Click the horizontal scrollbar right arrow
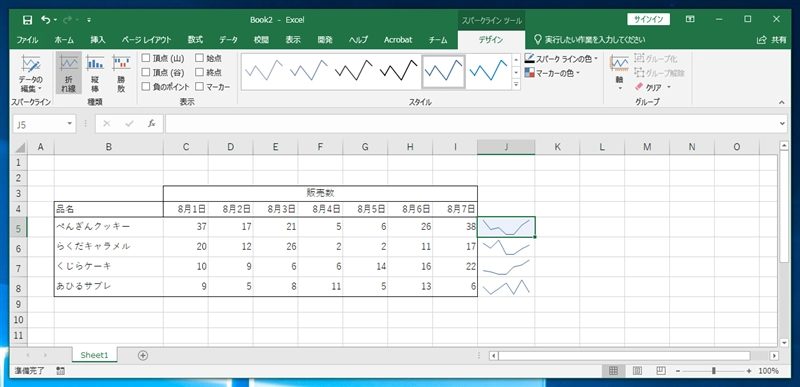 tap(774, 355)
